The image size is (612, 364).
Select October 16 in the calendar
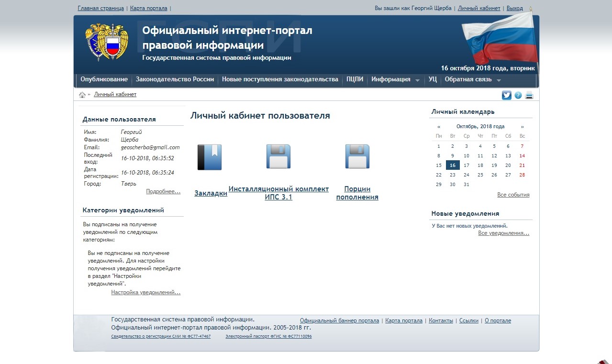coord(453,165)
